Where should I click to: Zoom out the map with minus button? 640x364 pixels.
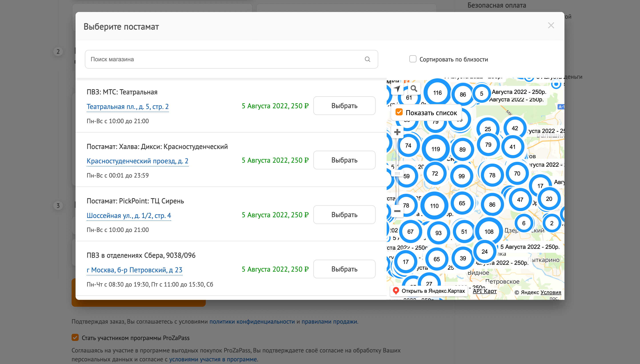[x=397, y=211]
